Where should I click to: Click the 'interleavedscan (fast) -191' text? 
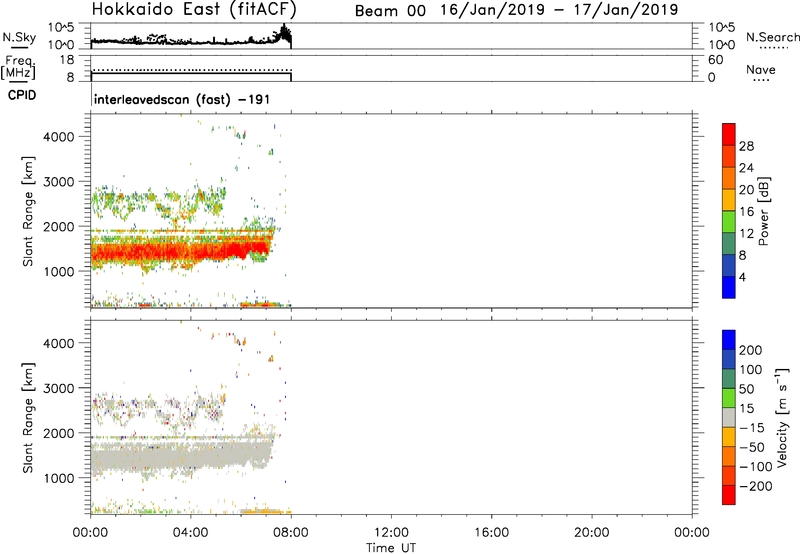click(182, 99)
